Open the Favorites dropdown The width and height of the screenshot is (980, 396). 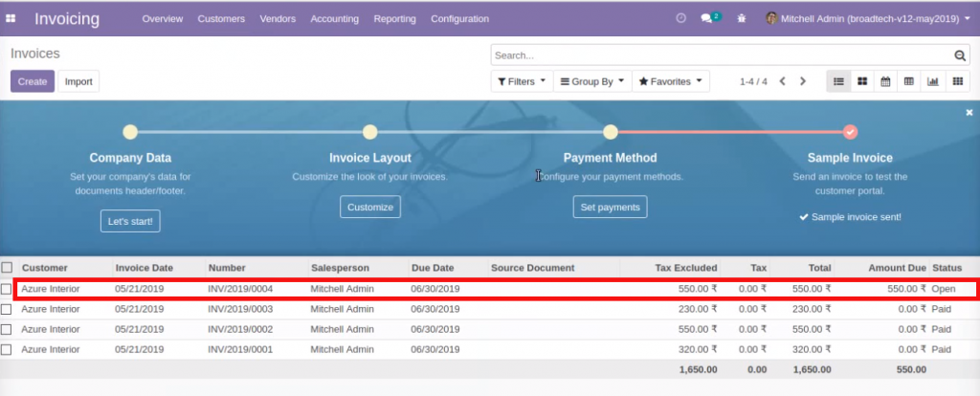pos(671,81)
